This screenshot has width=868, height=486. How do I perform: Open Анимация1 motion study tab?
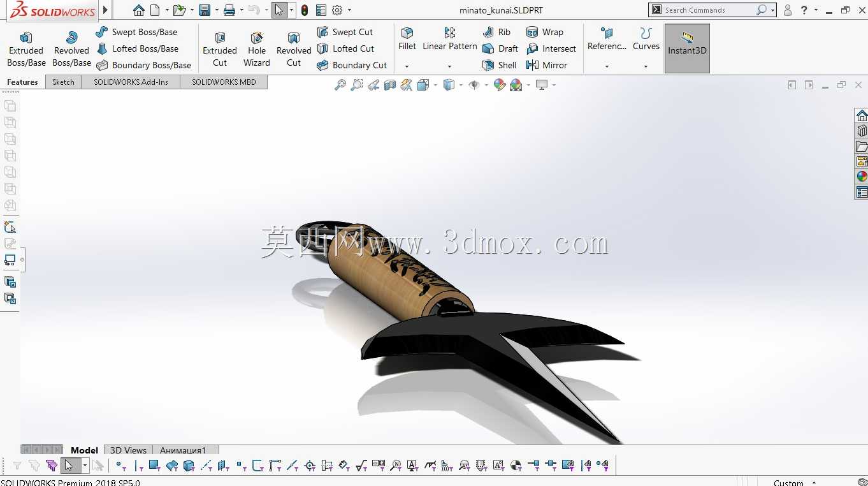click(184, 450)
